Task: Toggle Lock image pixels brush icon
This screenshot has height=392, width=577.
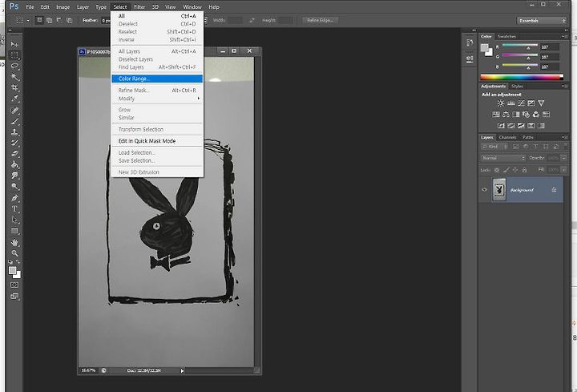Action: tap(506, 170)
